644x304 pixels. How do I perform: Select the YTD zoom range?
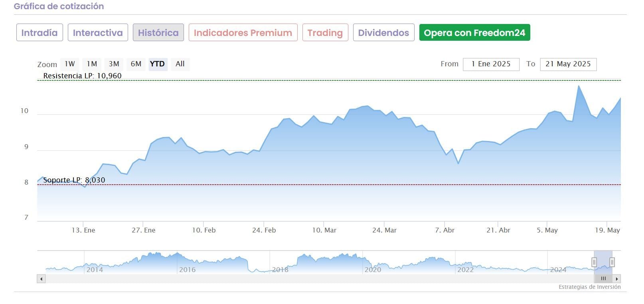coord(157,64)
